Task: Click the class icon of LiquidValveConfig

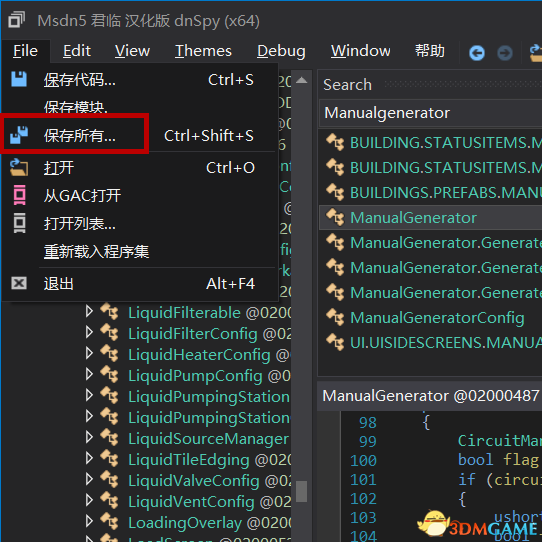Action: coord(109,479)
